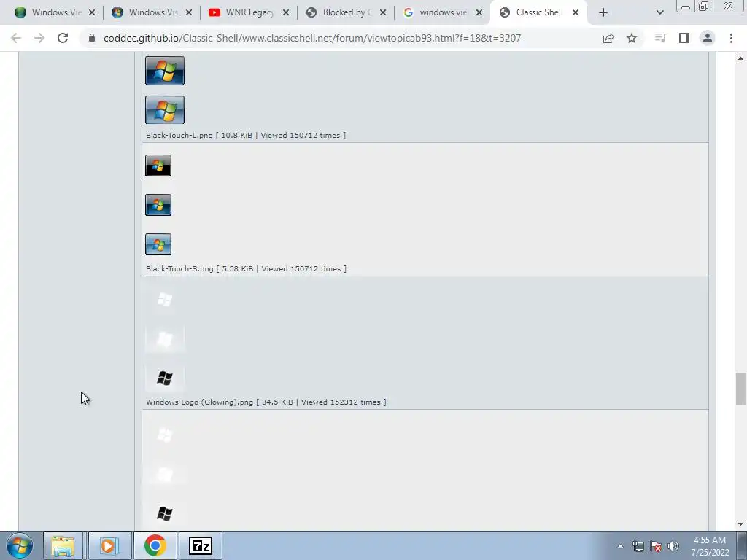Open 7-Zip from the taskbar
This screenshot has height=560, width=747.
point(200,545)
